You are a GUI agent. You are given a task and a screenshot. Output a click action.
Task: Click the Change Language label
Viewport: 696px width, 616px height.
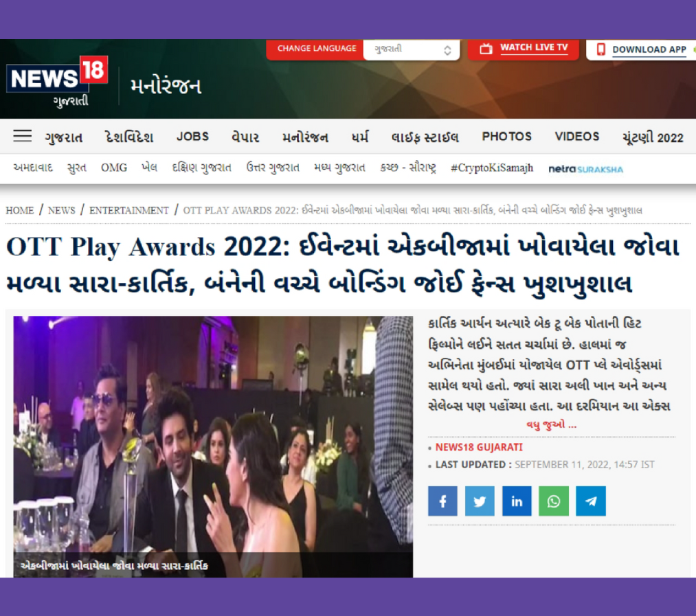(317, 48)
